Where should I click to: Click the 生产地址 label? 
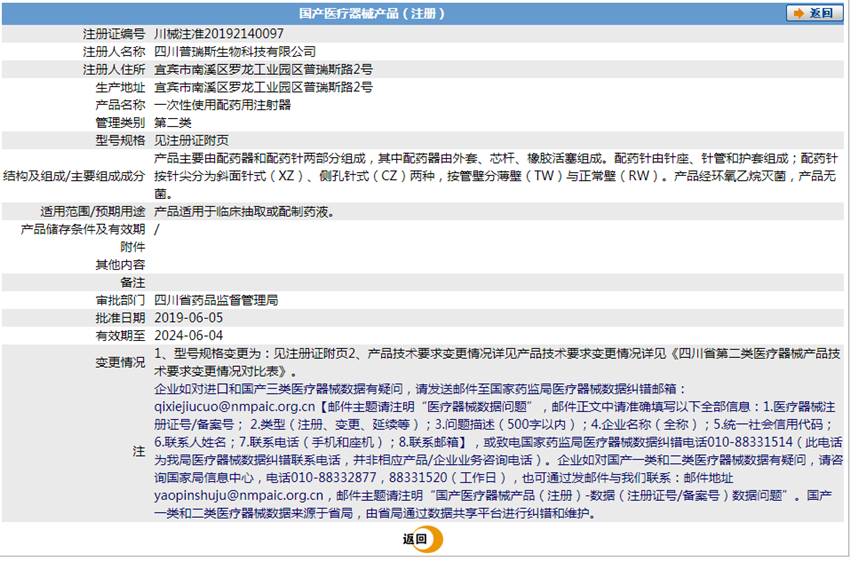pyautogui.click(x=120, y=87)
